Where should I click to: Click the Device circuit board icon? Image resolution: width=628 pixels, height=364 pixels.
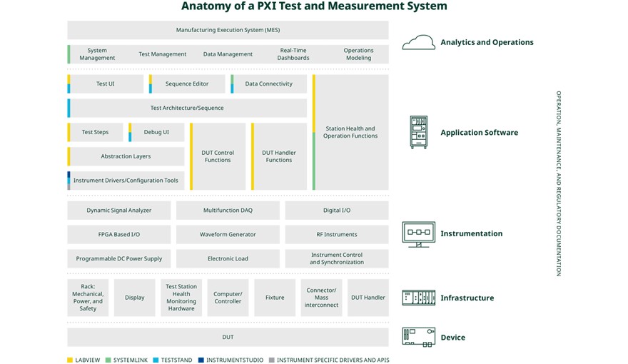click(418, 337)
